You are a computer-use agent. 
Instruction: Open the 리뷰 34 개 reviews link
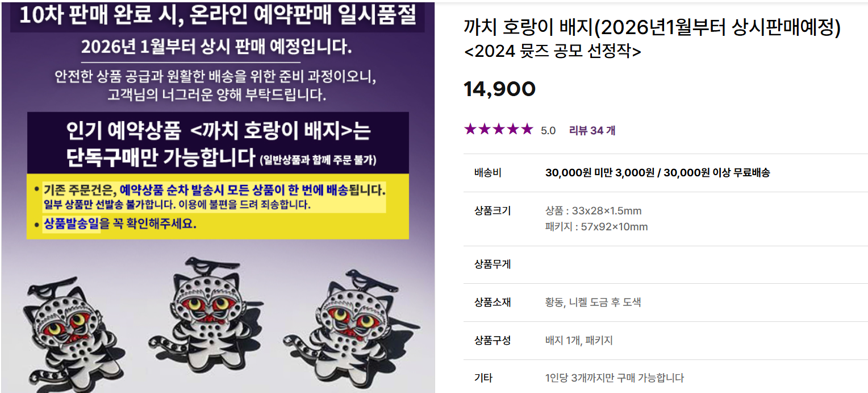[592, 130]
